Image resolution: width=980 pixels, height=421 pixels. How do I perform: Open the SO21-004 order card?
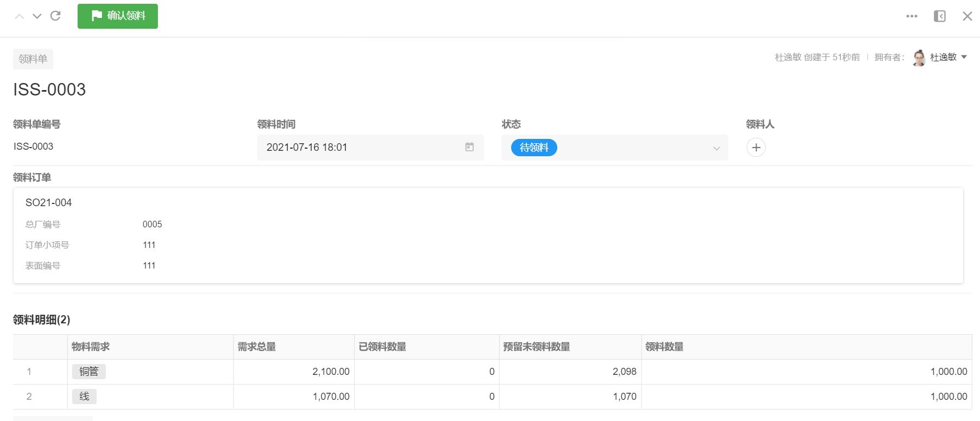click(49, 203)
